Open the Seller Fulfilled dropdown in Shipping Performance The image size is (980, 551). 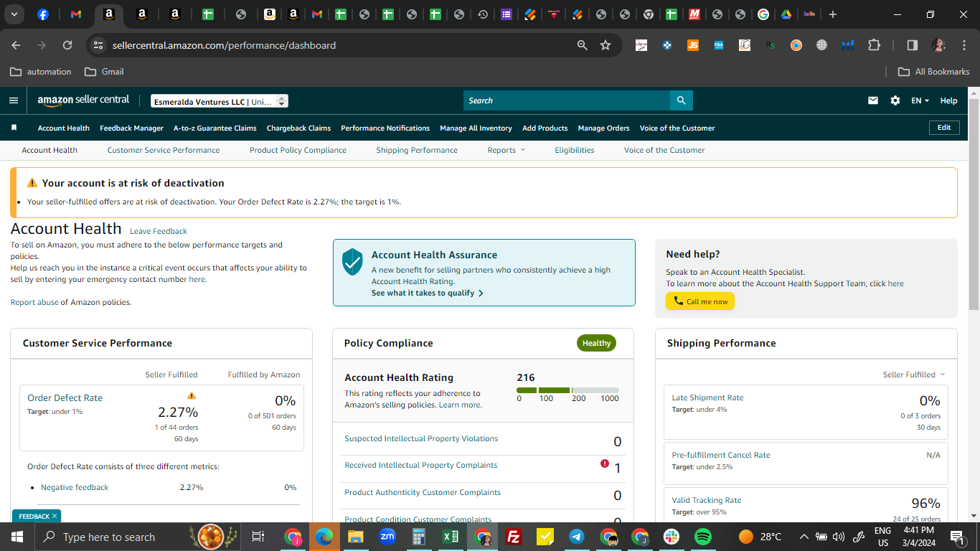pyautogui.click(x=914, y=375)
